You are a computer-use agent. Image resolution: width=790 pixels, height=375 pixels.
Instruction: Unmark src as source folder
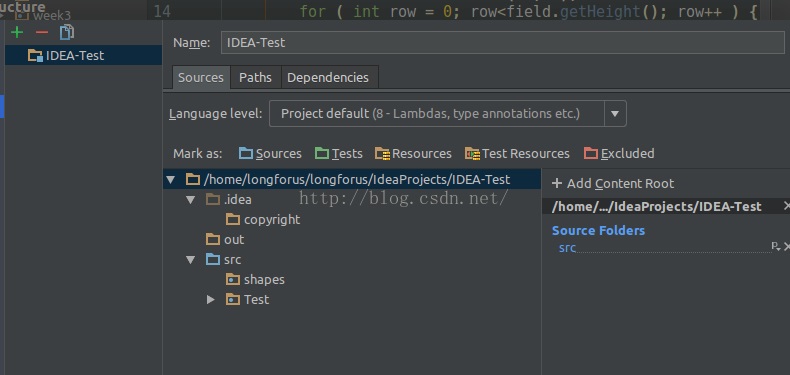coord(786,246)
